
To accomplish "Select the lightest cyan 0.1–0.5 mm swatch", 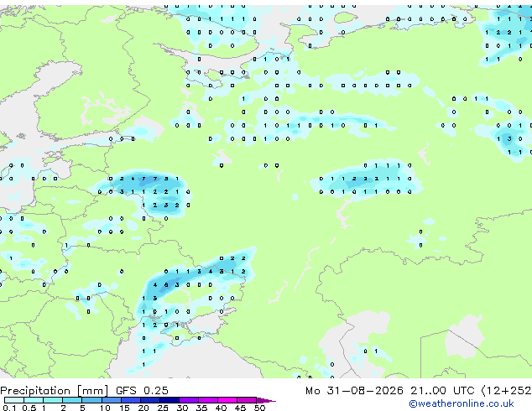I will [x=14, y=400].
